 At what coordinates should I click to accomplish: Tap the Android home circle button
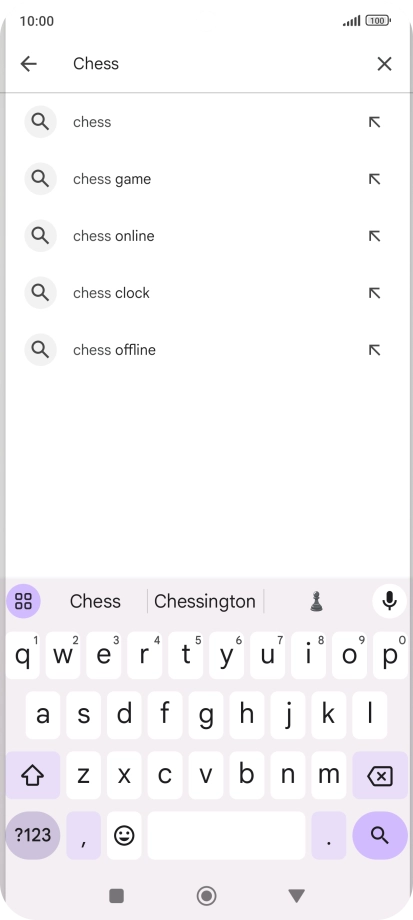click(206, 895)
